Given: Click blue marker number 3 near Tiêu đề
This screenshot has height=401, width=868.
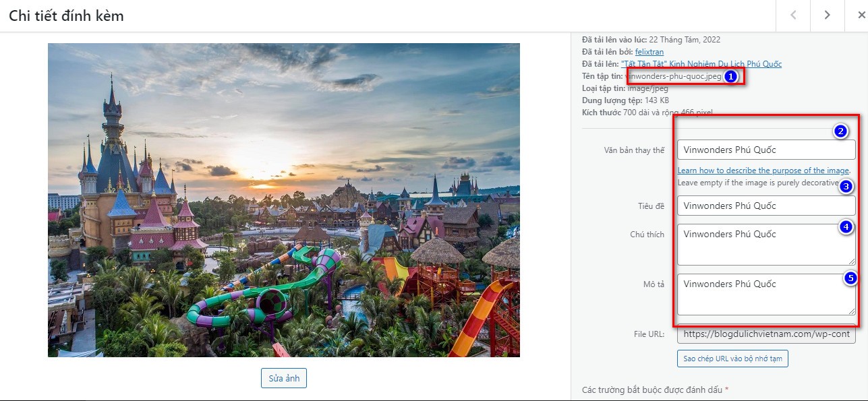Looking at the screenshot, I should pyautogui.click(x=846, y=187).
